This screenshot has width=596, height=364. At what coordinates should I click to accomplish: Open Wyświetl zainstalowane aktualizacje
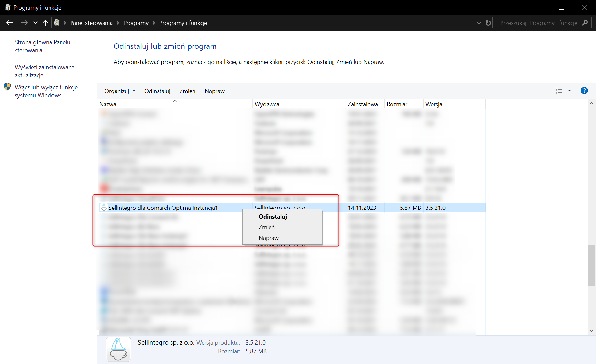(44, 71)
